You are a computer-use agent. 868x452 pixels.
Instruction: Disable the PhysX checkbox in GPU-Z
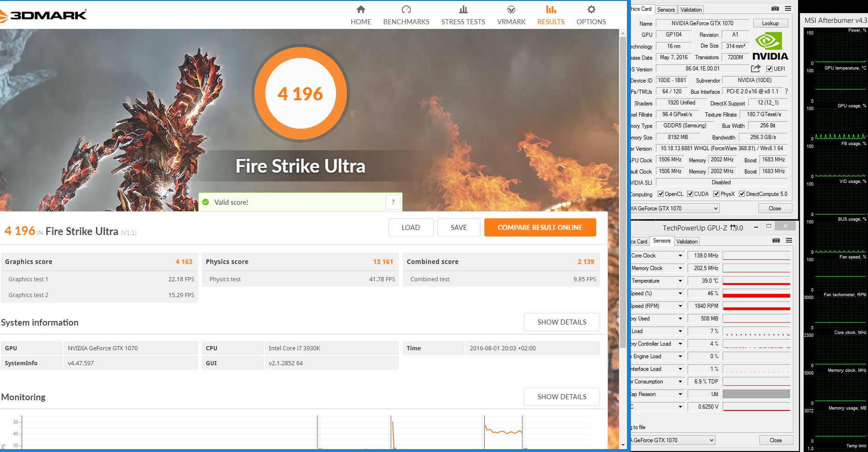pyautogui.click(x=716, y=194)
